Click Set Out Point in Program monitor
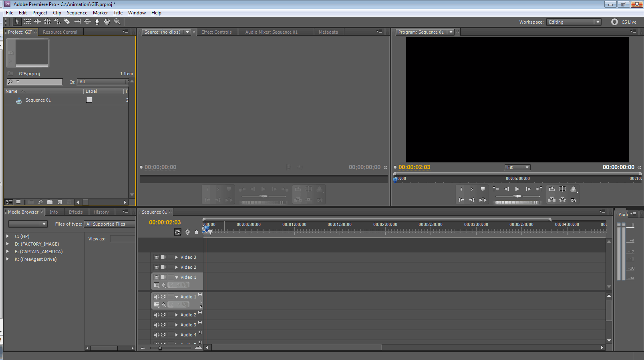 pyautogui.click(x=472, y=189)
